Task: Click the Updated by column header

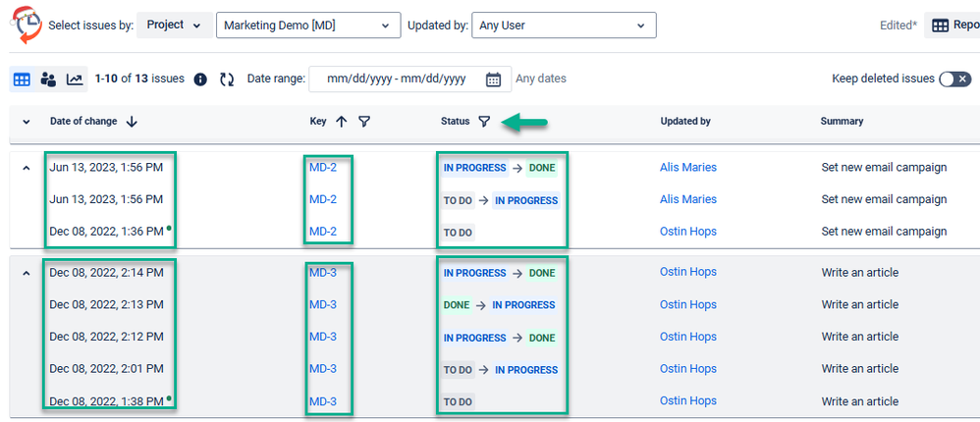Action: [x=685, y=122]
